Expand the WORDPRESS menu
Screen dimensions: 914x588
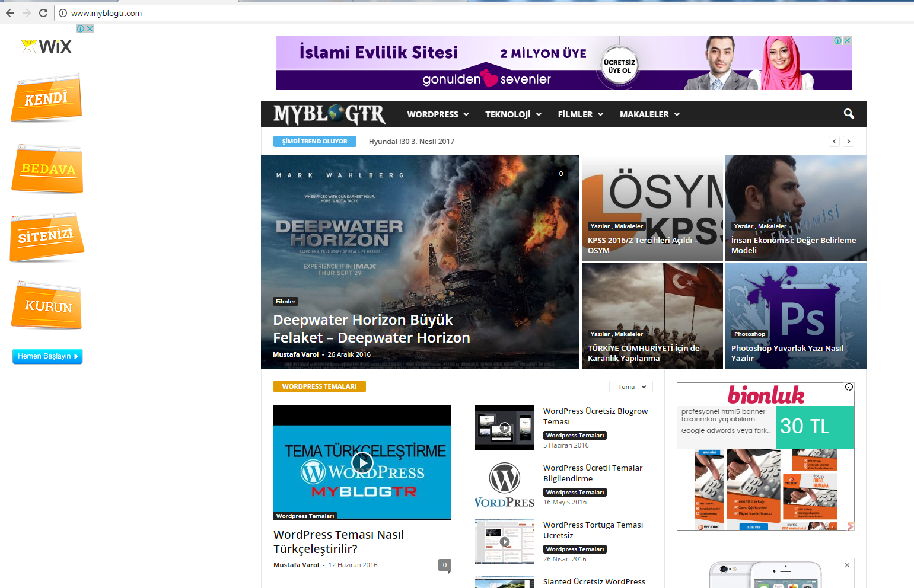438,114
